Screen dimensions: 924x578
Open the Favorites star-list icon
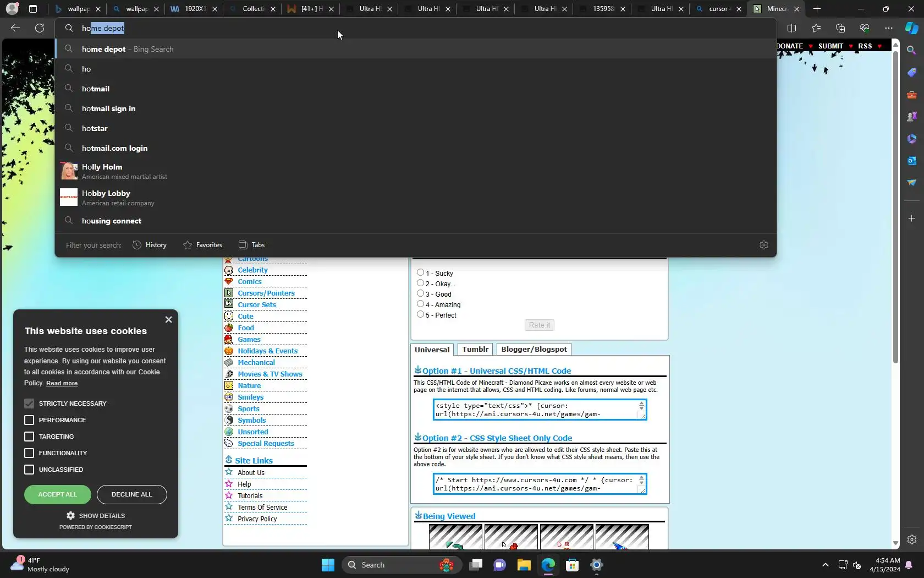pyautogui.click(x=816, y=28)
